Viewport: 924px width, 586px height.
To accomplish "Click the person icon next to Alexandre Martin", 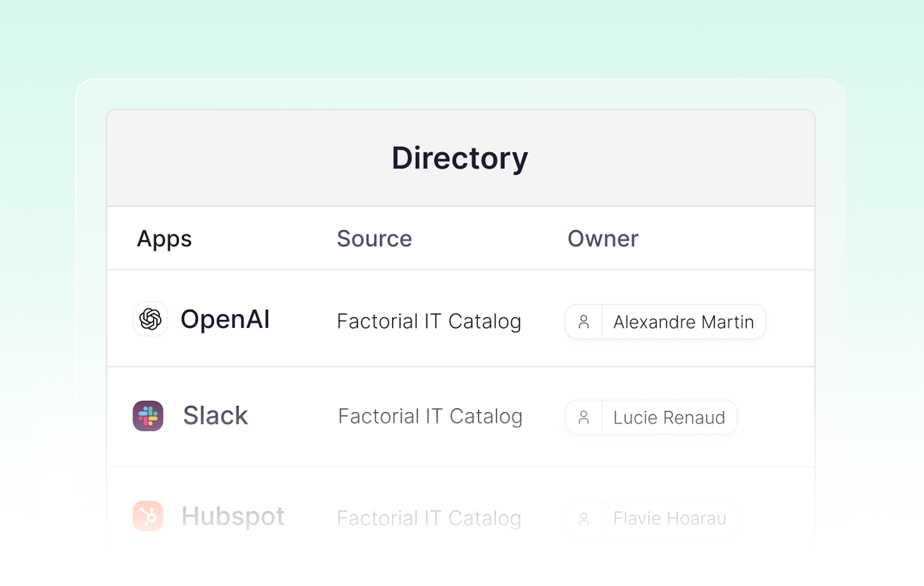I will point(584,321).
